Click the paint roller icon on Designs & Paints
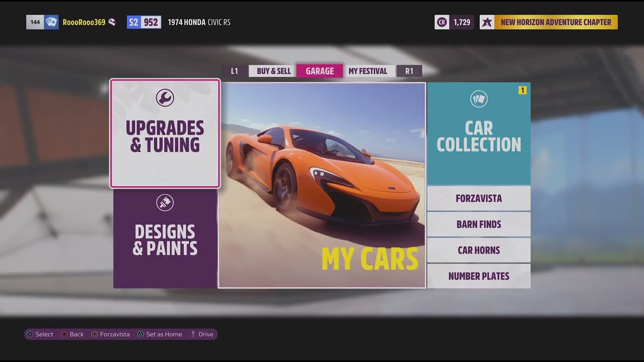The width and height of the screenshot is (644, 362). [x=165, y=203]
